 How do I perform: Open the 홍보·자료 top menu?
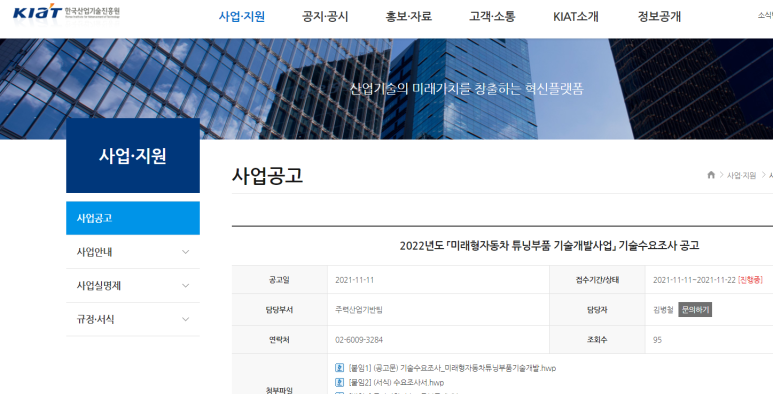[409, 16]
